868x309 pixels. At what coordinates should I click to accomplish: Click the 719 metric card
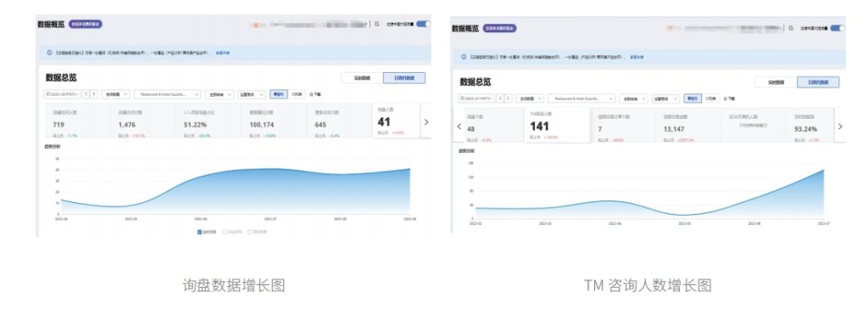click(x=77, y=121)
